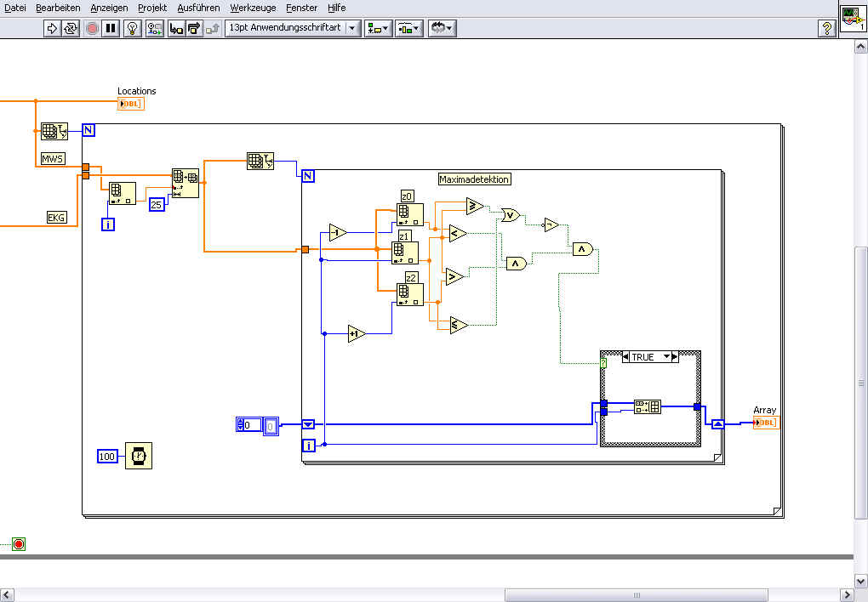Open the Werkzeuge menu
The width and height of the screenshot is (868, 602).
click(253, 8)
